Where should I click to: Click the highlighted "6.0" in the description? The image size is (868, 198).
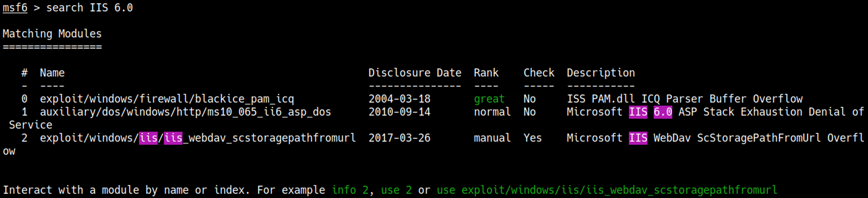tap(663, 112)
